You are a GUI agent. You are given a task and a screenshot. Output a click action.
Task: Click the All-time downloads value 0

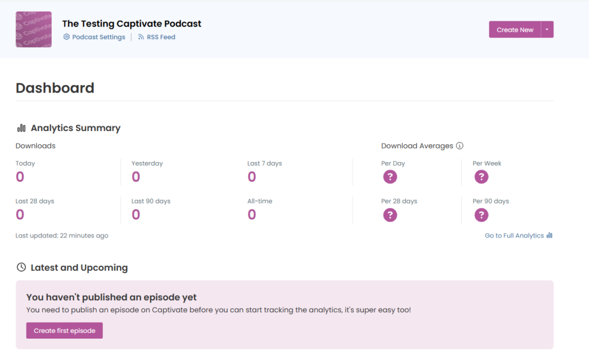(252, 214)
